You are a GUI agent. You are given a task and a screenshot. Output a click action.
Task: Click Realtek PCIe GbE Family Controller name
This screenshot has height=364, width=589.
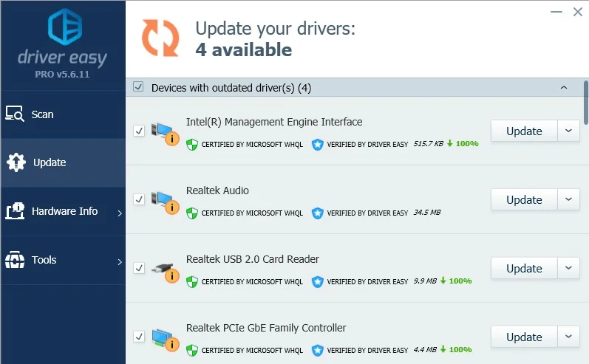coord(266,328)
